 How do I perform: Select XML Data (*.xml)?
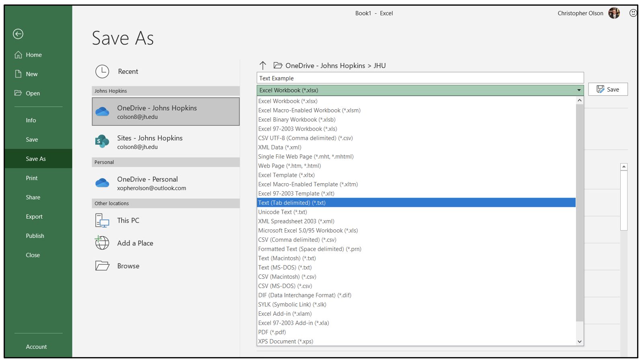click(x=416, y=147)
